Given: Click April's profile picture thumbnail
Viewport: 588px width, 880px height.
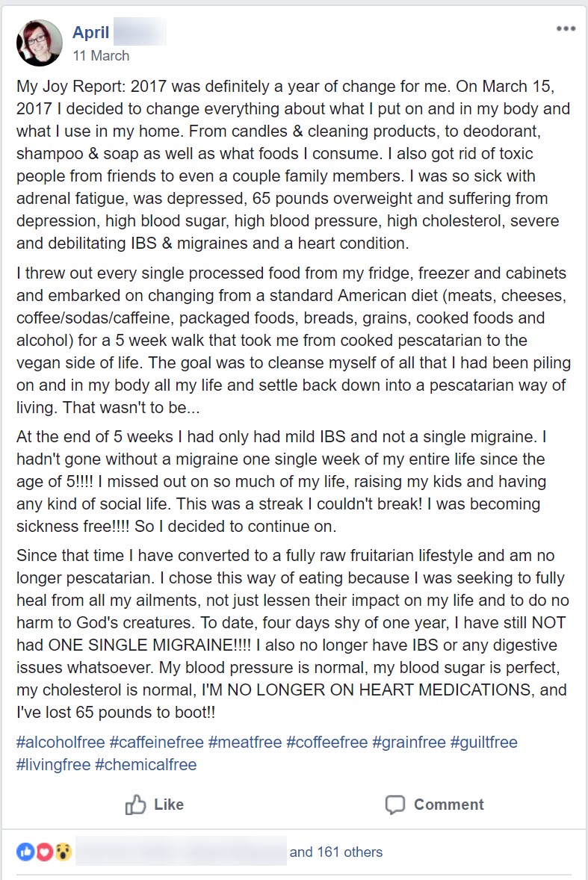Looking at the screenshot, I should pyautogui.click(x=40, y=43).
